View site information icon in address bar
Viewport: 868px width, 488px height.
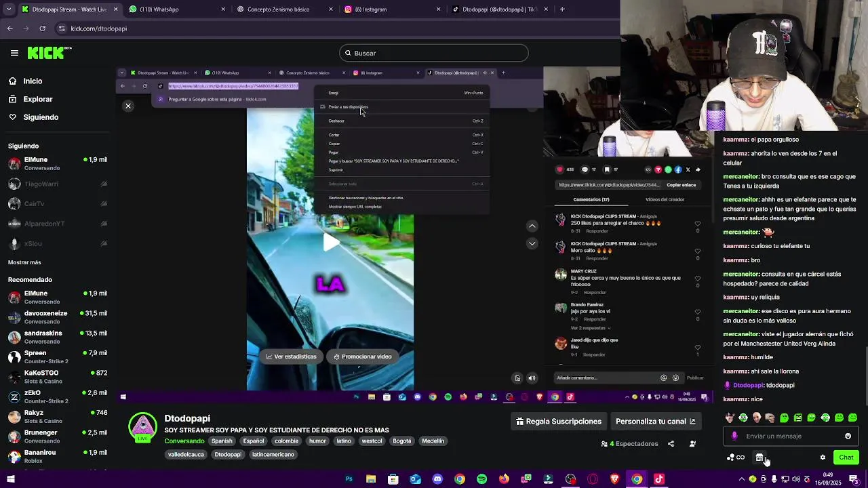coord(62,28)
